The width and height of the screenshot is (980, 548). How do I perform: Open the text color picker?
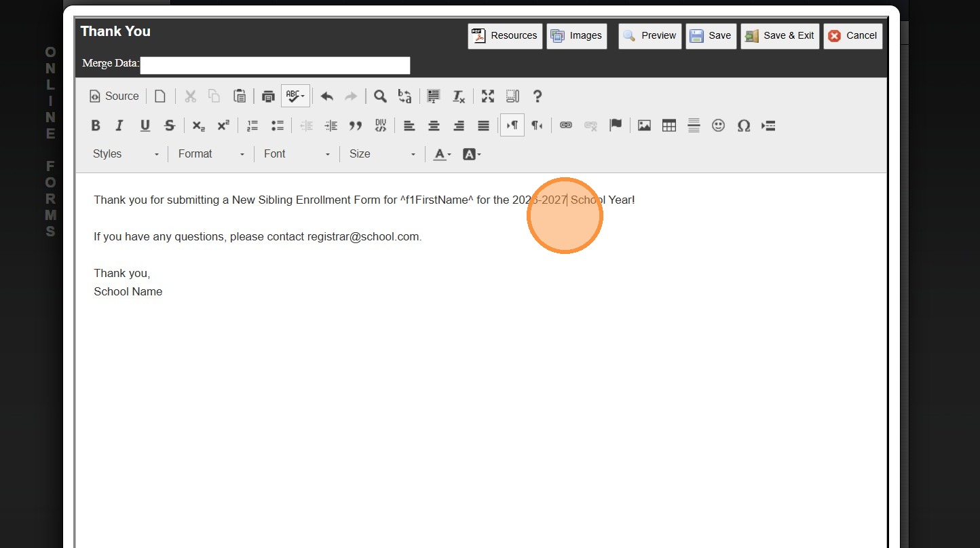(442, 154)
